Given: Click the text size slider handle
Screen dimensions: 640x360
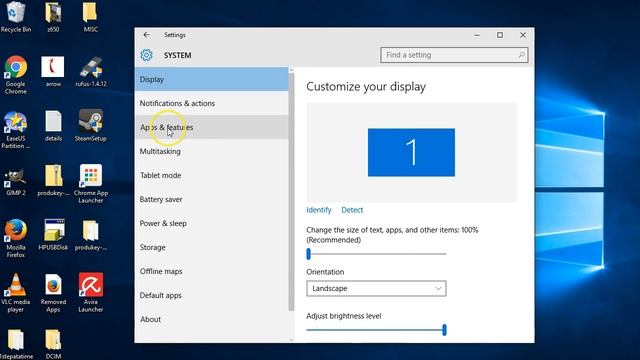Looking at the screenshot, I should click(309, 254).
